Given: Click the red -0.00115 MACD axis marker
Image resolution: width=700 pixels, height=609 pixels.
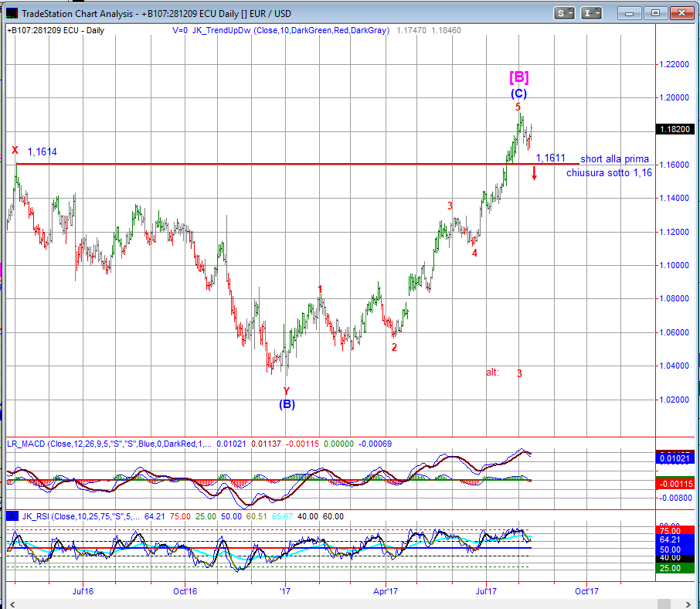Looking at the screenshot, I should click(x=675, y=484).
